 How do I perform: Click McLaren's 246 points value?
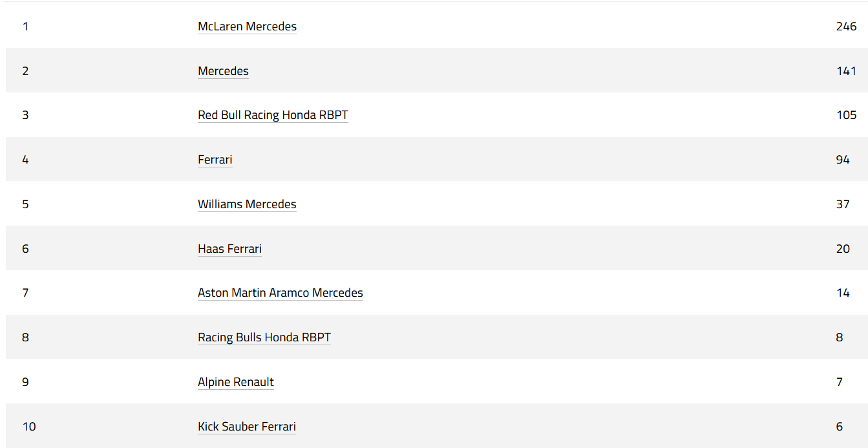click(846, 27)
